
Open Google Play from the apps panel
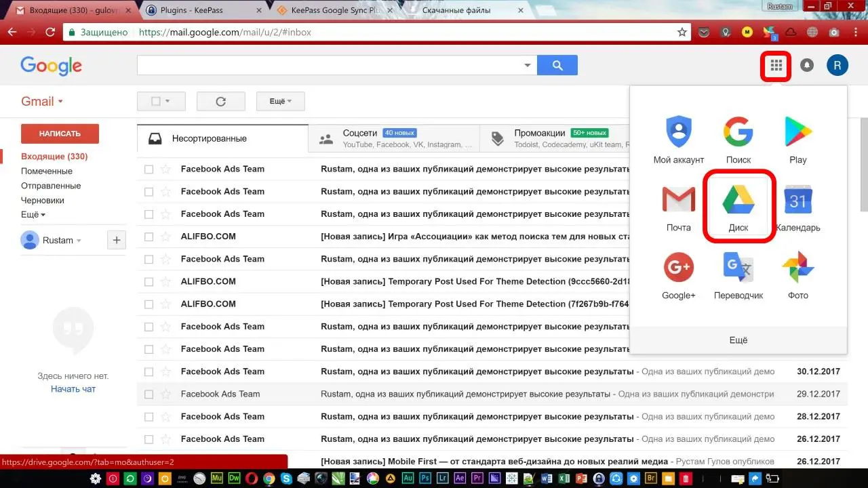798,140
